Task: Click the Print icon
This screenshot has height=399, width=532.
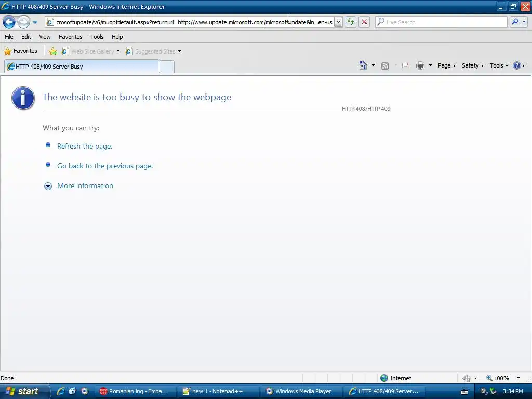Action: click(420, 65)
